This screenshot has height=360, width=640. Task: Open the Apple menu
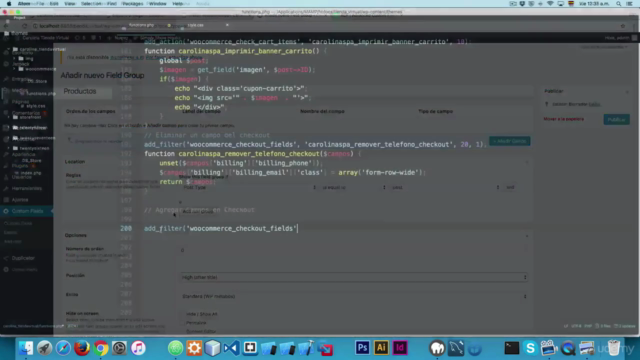(9, 4)
